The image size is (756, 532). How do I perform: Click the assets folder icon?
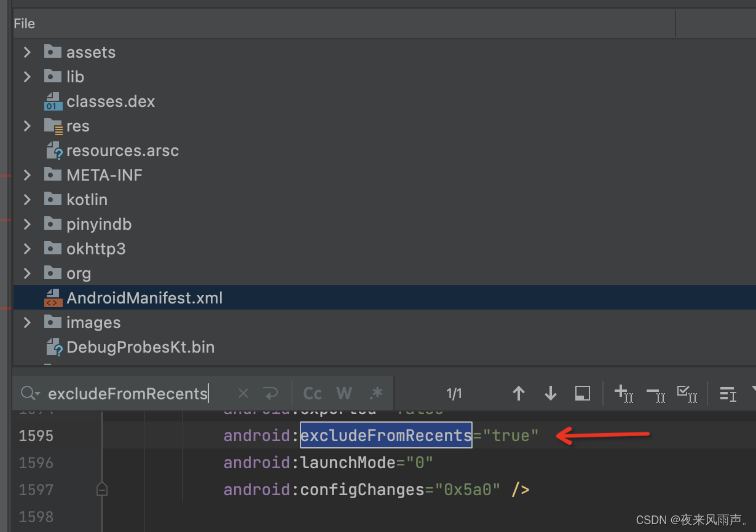coord(53,52)
